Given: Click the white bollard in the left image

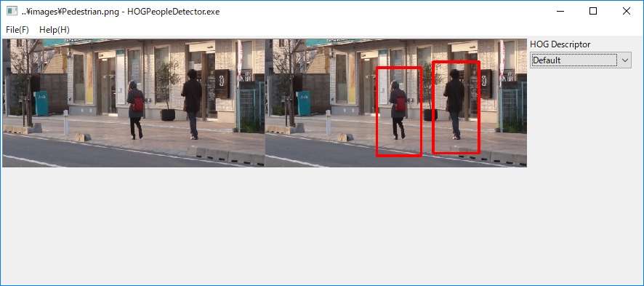Looking at the screenshot, I should (65, 122).
